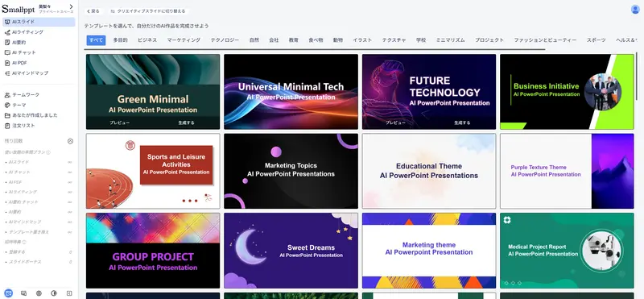The height and width of the screenshot is (299, 644).
Task: Select the プロジェクト category tab
Action: [489, 40]
